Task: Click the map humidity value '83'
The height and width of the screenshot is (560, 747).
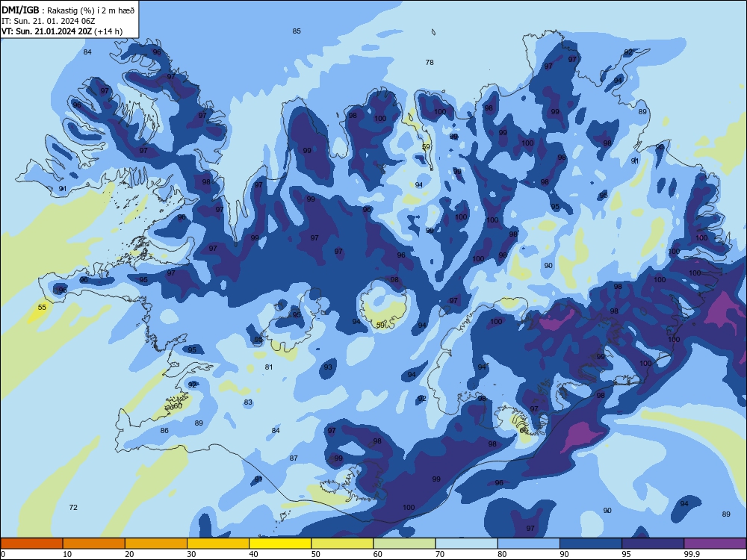Action: point(248,402)
